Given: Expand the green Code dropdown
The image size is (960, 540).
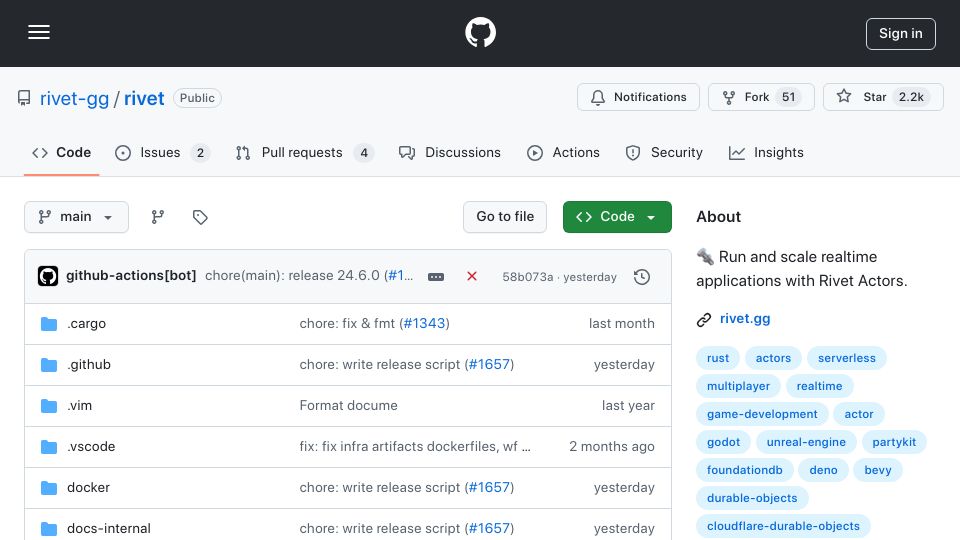Looking at the screenshot, I should point(617,217).
